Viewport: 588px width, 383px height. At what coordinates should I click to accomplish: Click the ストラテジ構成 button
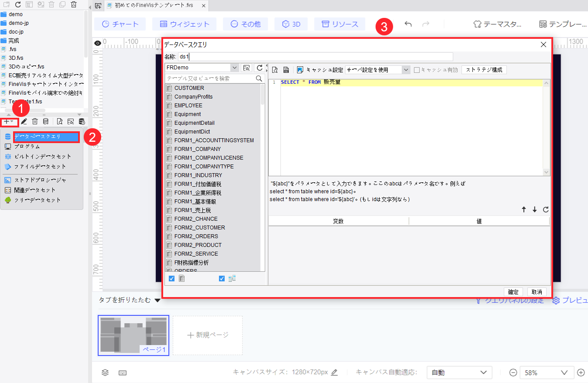(484, 70)
